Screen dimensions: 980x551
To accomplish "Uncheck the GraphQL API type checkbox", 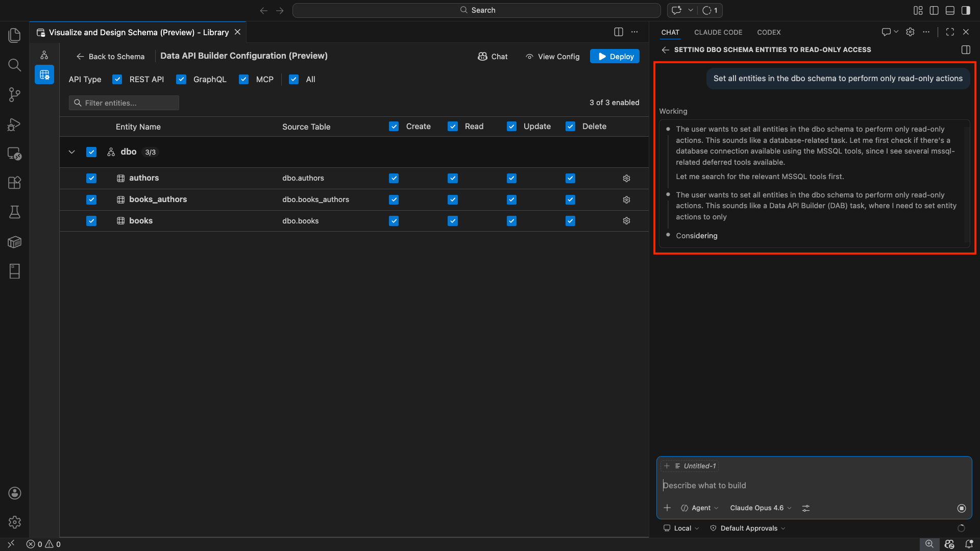I will [181, 80].
